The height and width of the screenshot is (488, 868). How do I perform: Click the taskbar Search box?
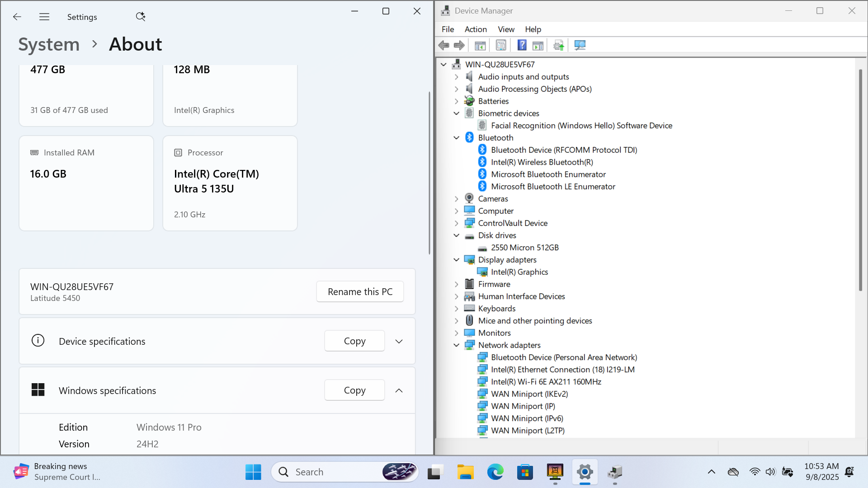pyautogui.click(x=344, y=472)
